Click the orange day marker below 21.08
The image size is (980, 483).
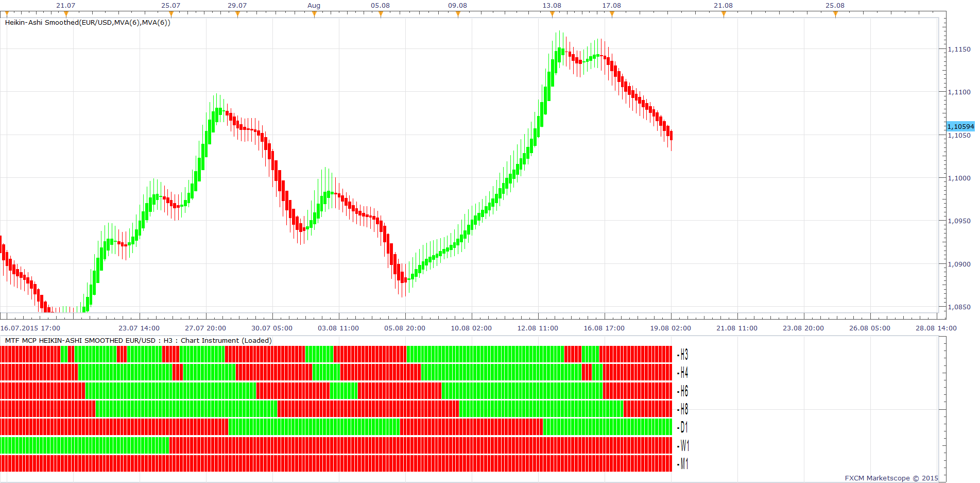pyautogui.click(x=724, y=14)
